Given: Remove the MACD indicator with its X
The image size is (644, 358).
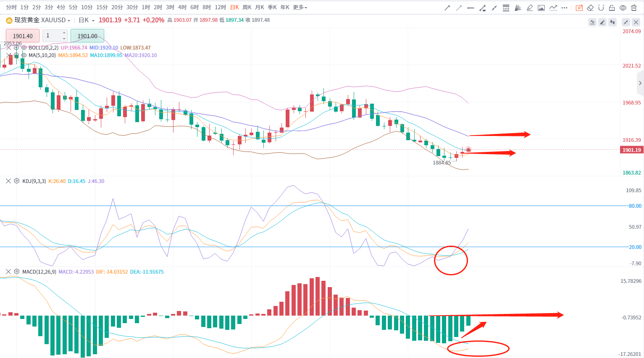Looking at the screenshot, I should 8,272.
